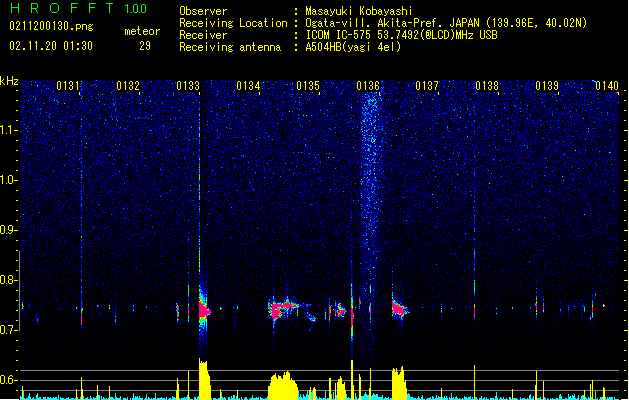Click the 0134 time marker
Image resolution: width=629 pixels, height=400 pixels.
click(x=248, y=86)
